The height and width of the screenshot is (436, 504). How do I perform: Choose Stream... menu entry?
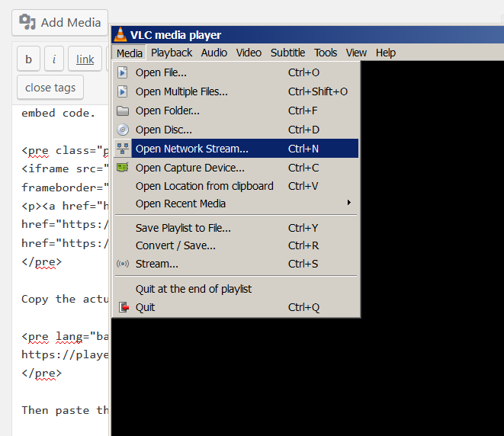236,264
